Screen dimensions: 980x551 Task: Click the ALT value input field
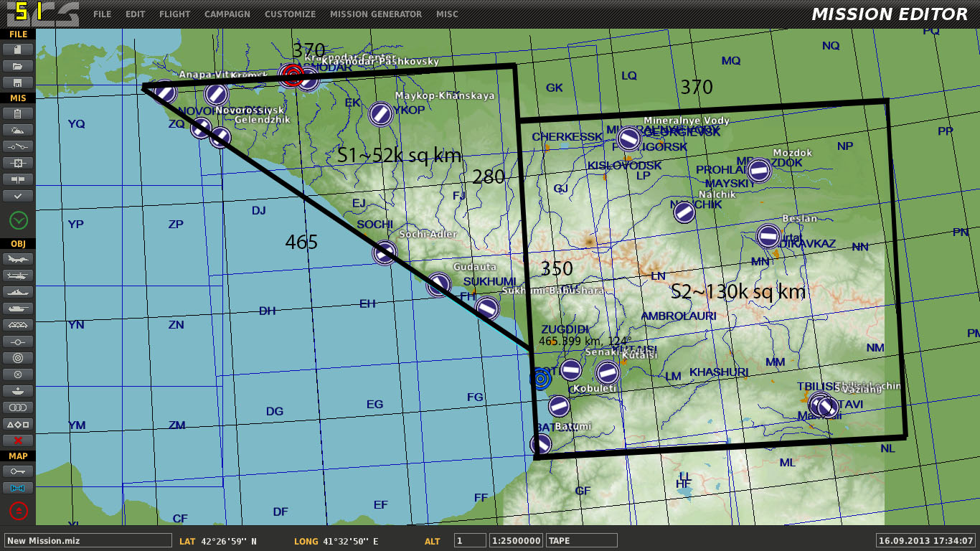point(470,540)
